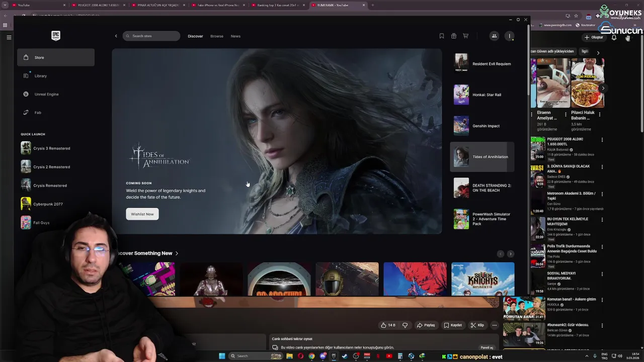Create a clip with Klip button
The width and height of the screenshot is (644, 362).
pos(477,325)
